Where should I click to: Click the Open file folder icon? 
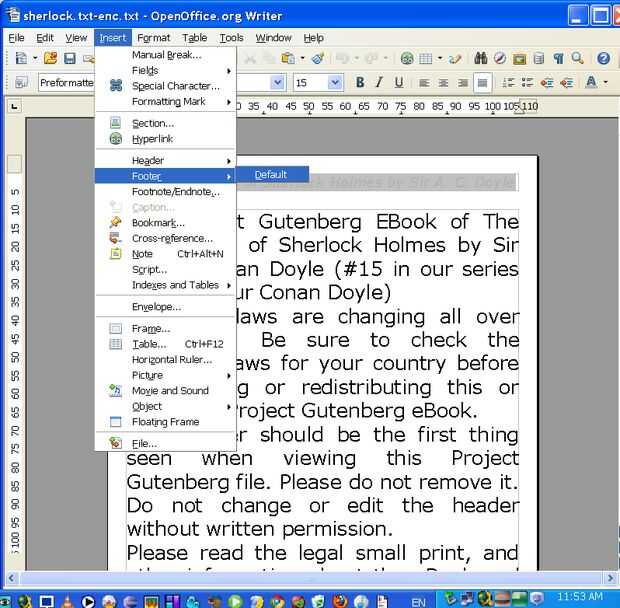pos(50,58)
